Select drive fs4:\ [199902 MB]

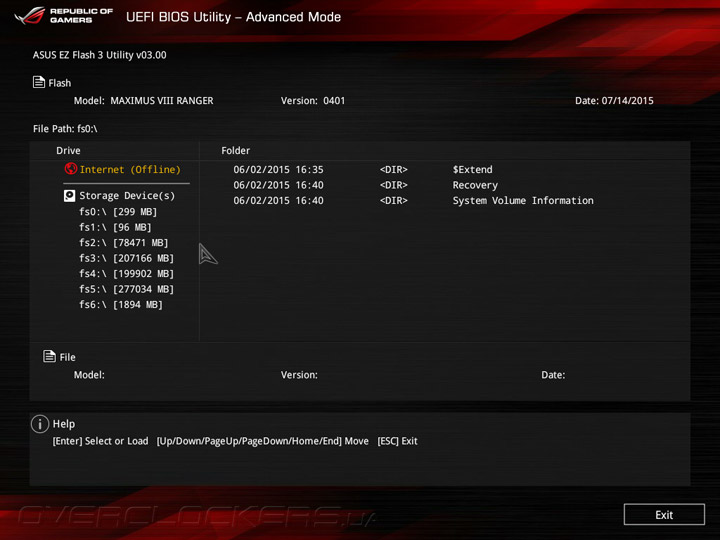coord(126,274)
